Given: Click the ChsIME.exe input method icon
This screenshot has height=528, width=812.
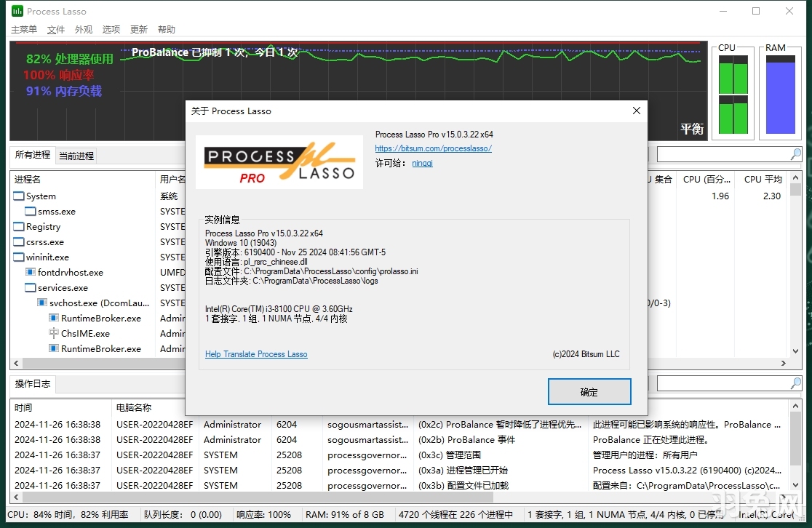Looking at the screenshot, I should click(53, 333).
